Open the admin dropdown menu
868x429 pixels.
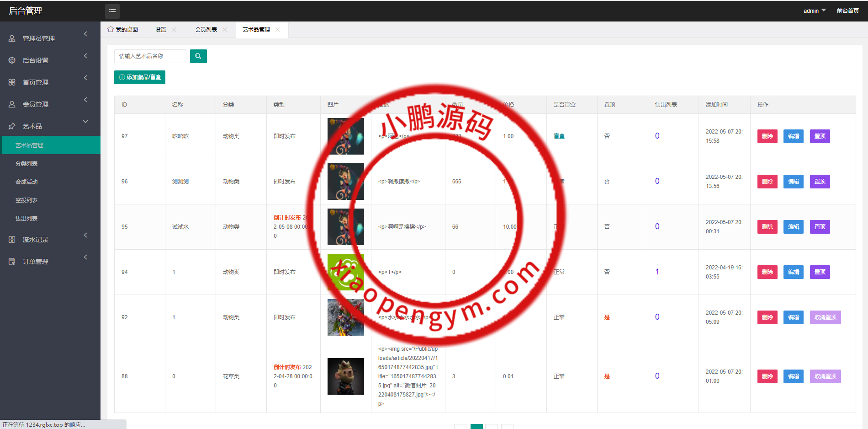tap(814, 11)
